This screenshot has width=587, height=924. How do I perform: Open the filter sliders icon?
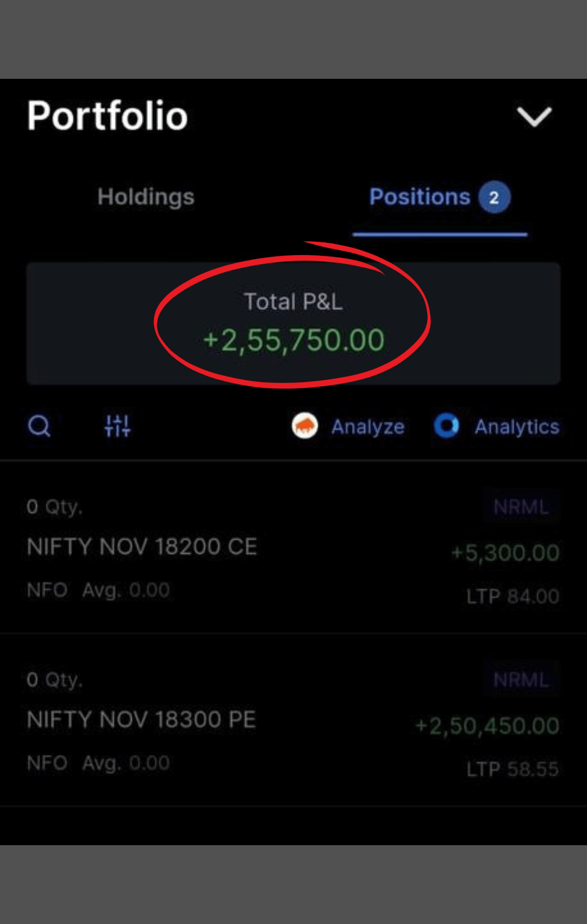click(x=117, y=426)
